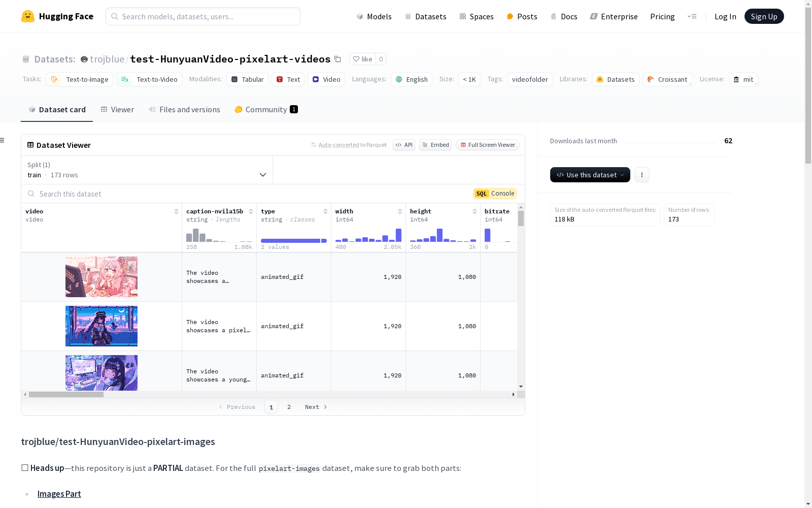Image resolution: width=812 pixels, height=508 pixels.
Task: Open the more navigation menu icon
Action: coord(692,16)
